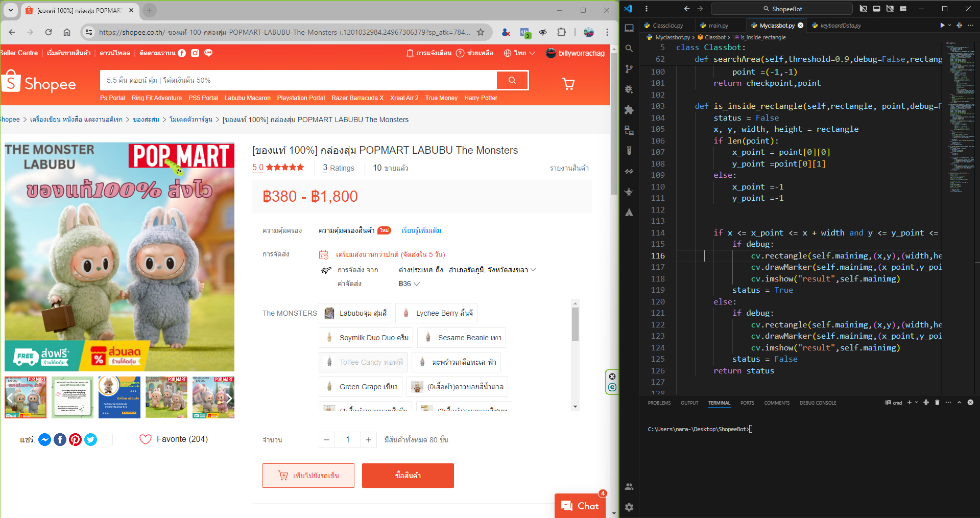This screenshot has height=518, width=980.
Task: Click the orange buy now button
Action: click(408, 476)
